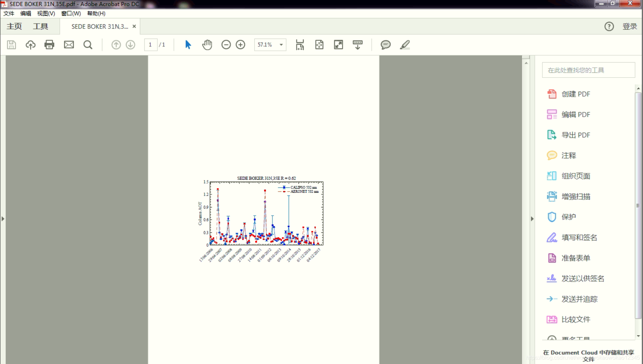The height and width of the screenshot is (364, 643).
Task: Send file by email envelope icon
Action: pos(69,45)
